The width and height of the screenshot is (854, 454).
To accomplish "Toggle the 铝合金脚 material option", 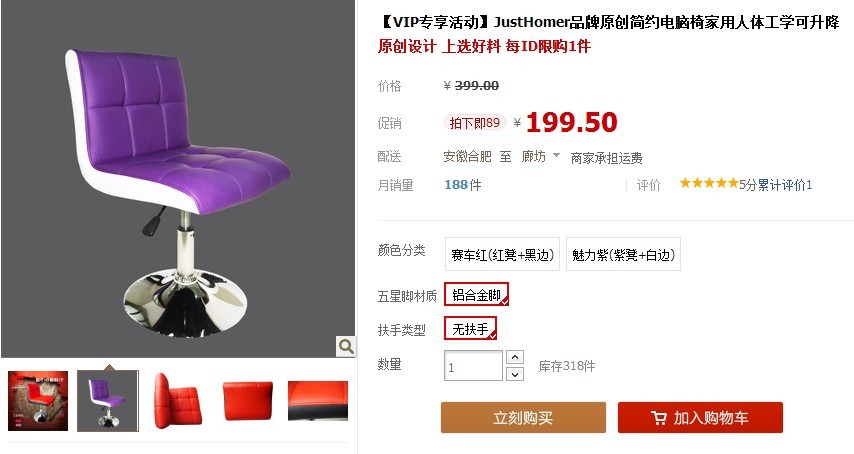I will pyautogui.click(x=477, y=295).
